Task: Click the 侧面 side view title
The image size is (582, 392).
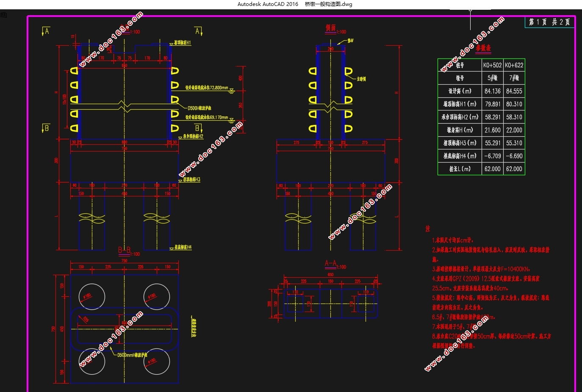Action: (331, 28)
